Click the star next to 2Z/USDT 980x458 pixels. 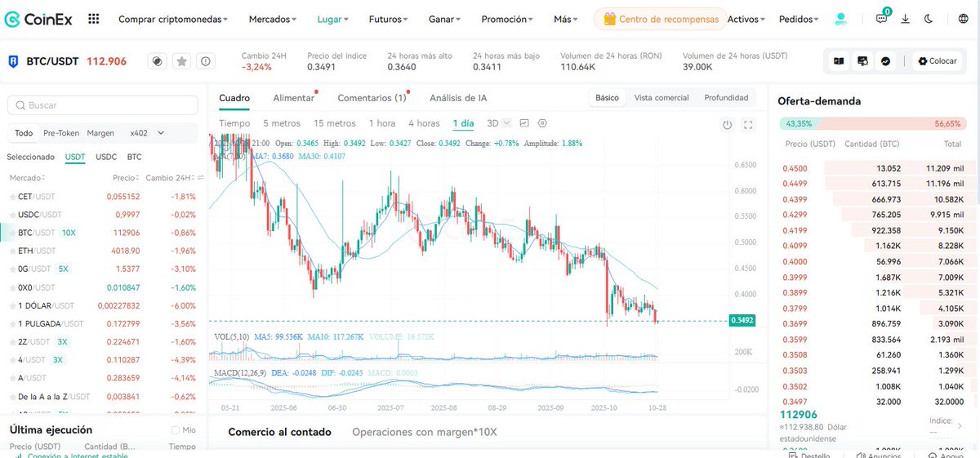[11, 342]
